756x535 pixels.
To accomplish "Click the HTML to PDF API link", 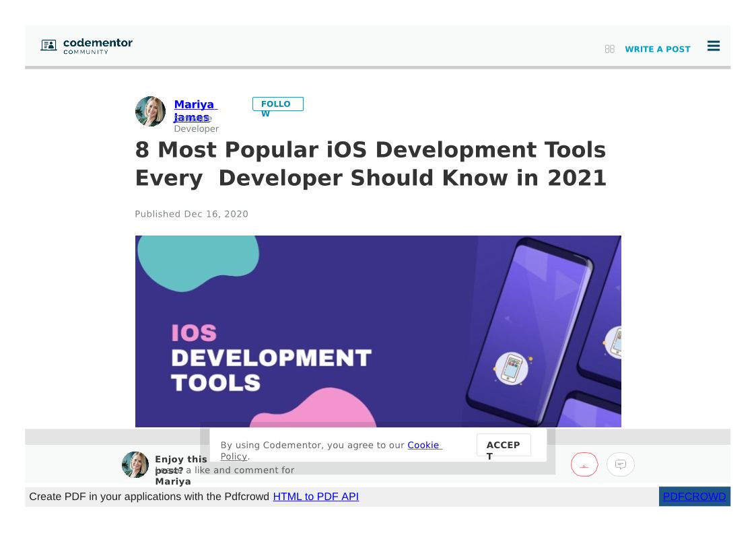I will (316, 497).
